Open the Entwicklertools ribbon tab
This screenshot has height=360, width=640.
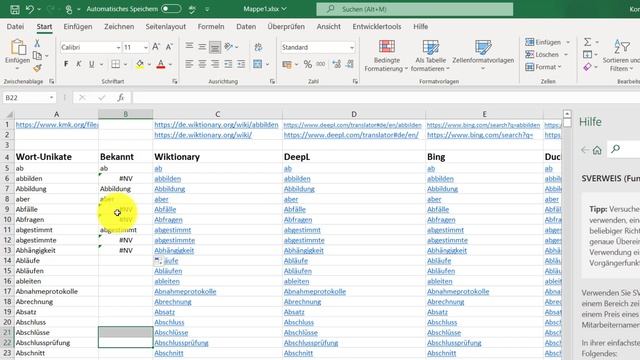pos(376,27)
